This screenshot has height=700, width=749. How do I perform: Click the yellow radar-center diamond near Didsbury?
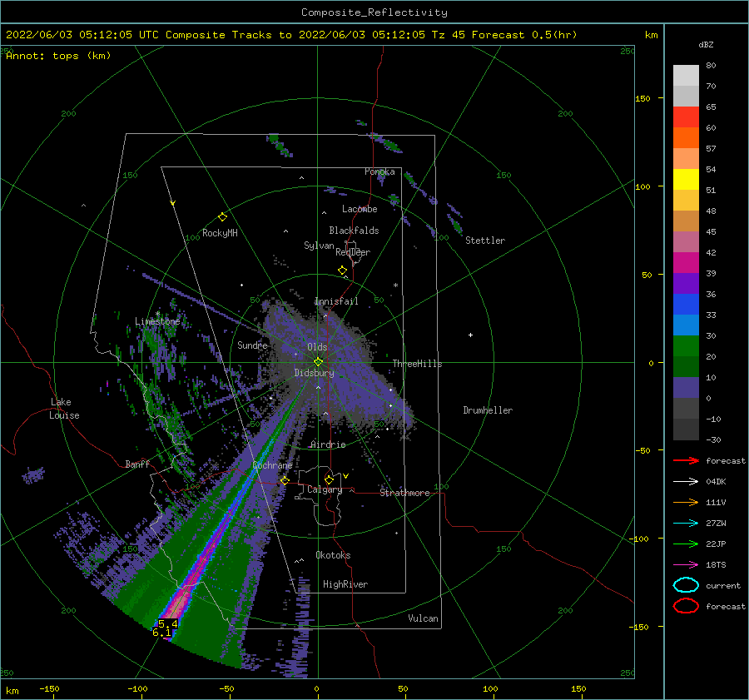click(x=318, y=362)
